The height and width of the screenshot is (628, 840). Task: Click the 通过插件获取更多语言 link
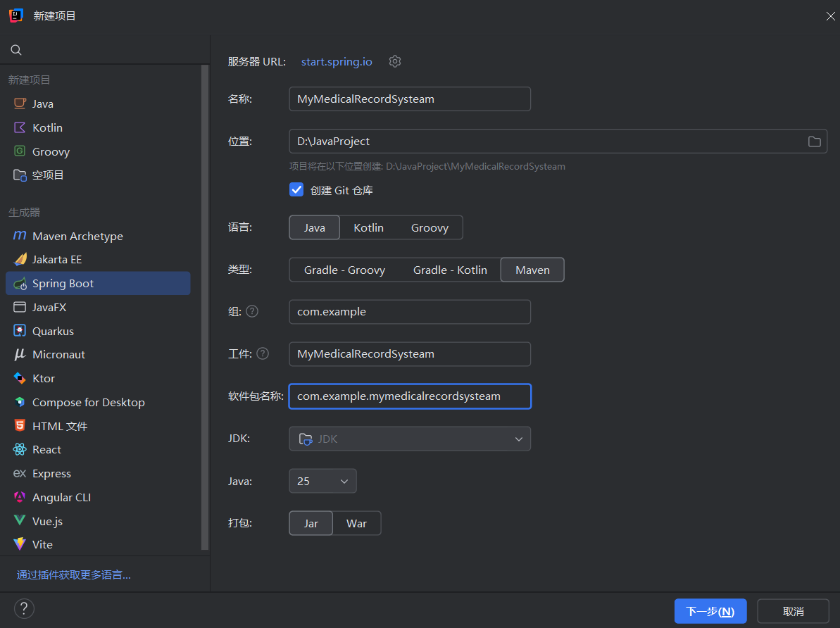74,574
